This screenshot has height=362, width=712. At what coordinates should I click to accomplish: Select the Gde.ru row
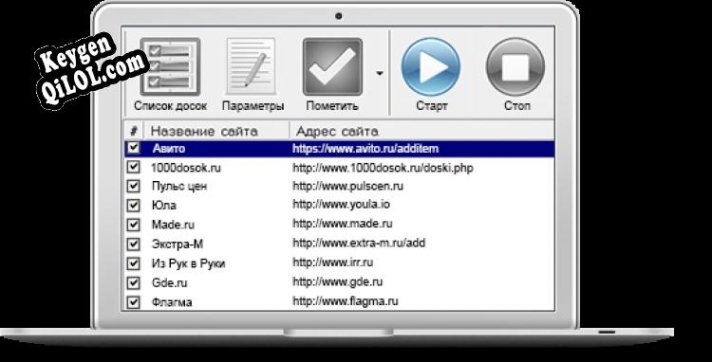[339, 282]
